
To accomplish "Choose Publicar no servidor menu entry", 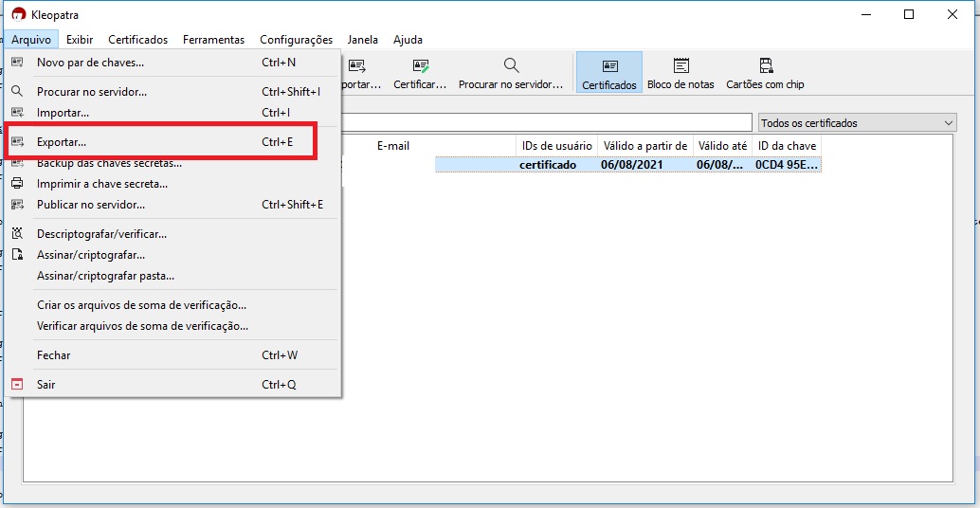I will pyautogui.click(x=173, y=205).
